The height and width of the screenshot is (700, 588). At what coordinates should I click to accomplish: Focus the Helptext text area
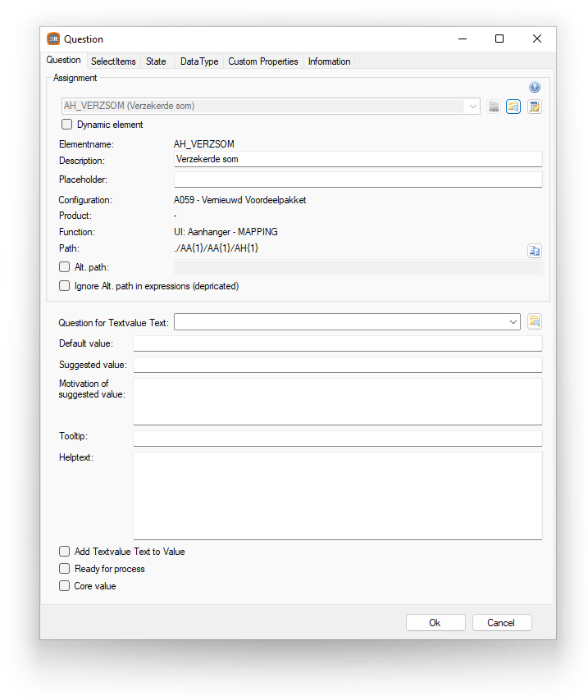pyautogui.click(x=338, y=496)
